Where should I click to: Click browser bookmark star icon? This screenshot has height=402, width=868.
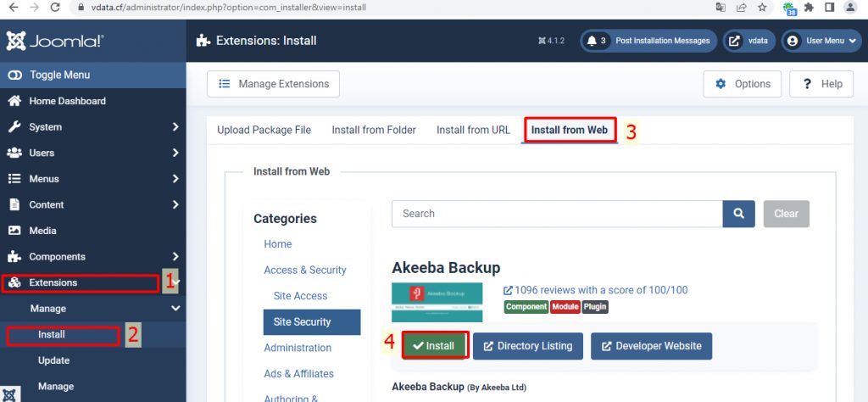tap(762, 7)
